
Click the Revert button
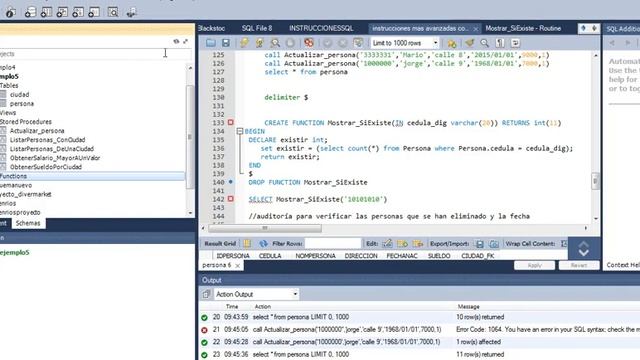tap(579, 265)
